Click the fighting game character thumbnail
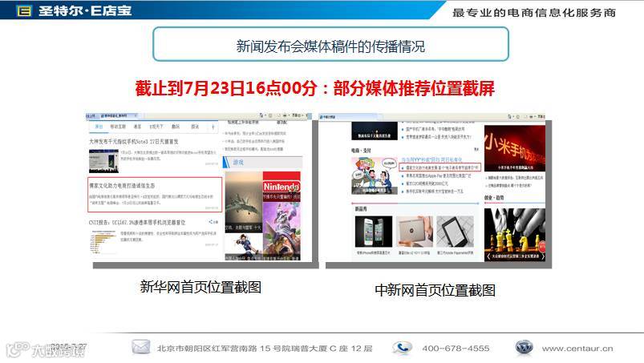 [x=244, y=246]
